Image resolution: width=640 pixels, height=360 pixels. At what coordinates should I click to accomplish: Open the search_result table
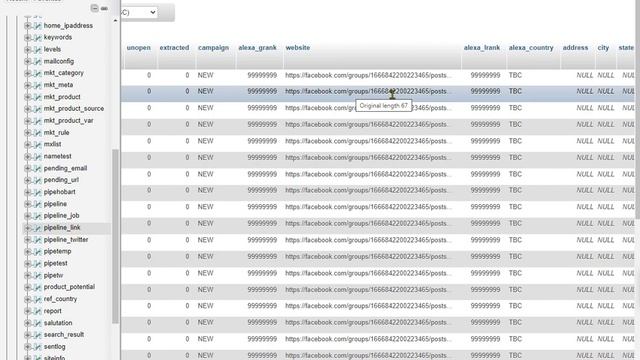pyautogui.click(x=64, y=335)
